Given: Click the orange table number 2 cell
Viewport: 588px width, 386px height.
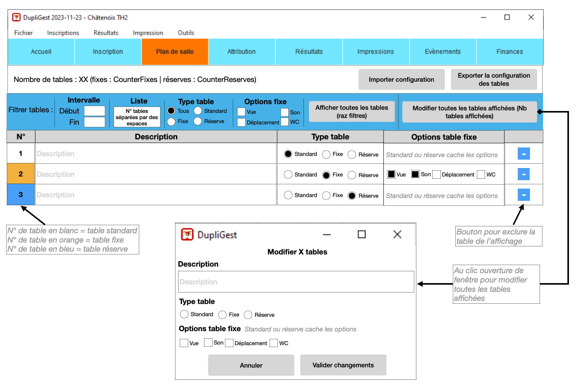Looking at the screenshot, I should coord(21,174).
